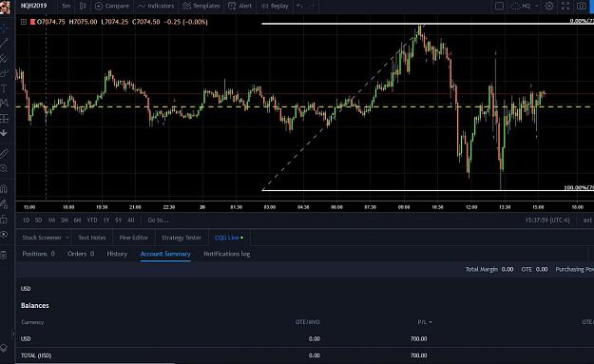Open the Strategy Tester tab
Screen dimensions: 594x364
(x=182, y=238)
